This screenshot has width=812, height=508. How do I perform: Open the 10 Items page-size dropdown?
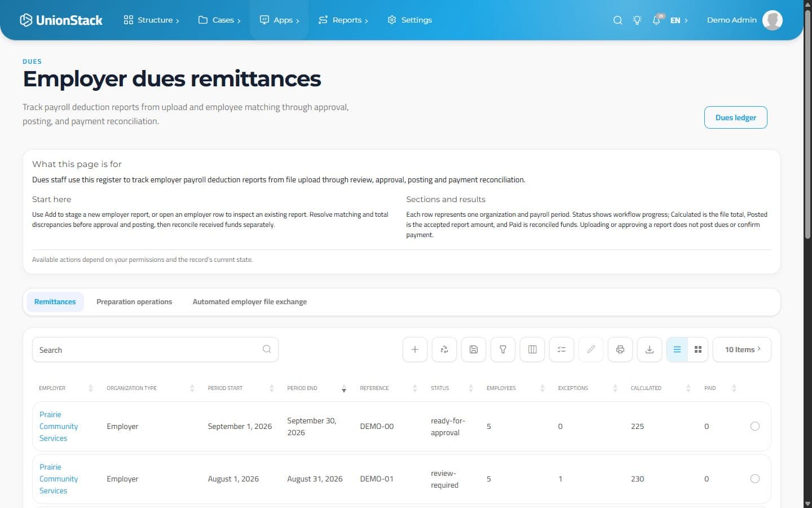pos(742,350)
